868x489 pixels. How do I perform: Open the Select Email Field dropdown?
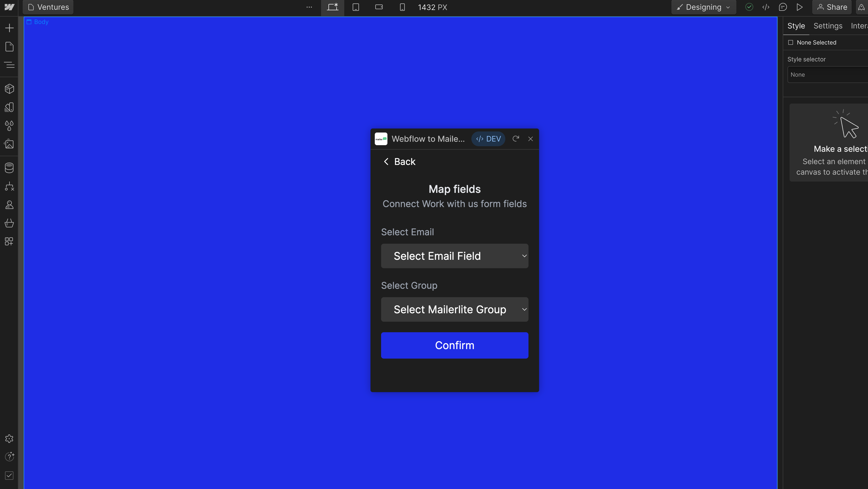pyautogui.click(x=455, y=256)
